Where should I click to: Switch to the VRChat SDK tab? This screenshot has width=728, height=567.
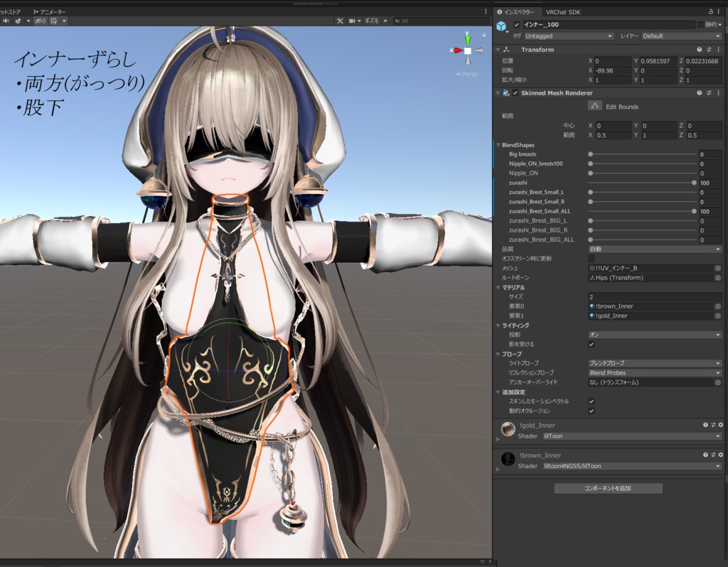point(563,12)
